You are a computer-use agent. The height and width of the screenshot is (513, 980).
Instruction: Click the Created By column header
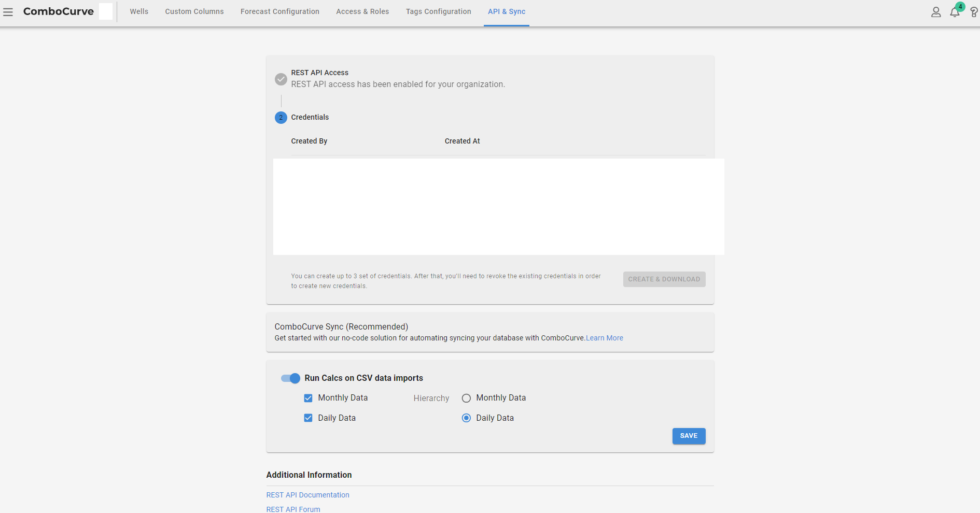[309, 141]
